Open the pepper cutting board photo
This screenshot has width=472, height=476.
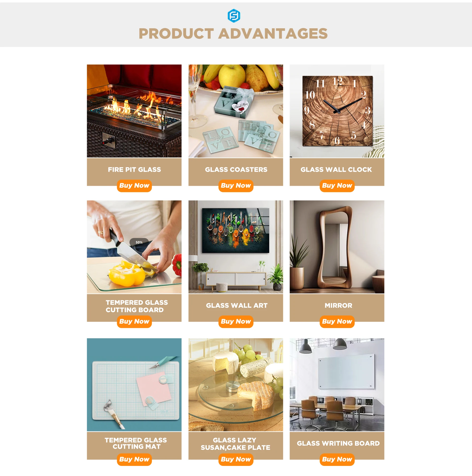[134, 247]
